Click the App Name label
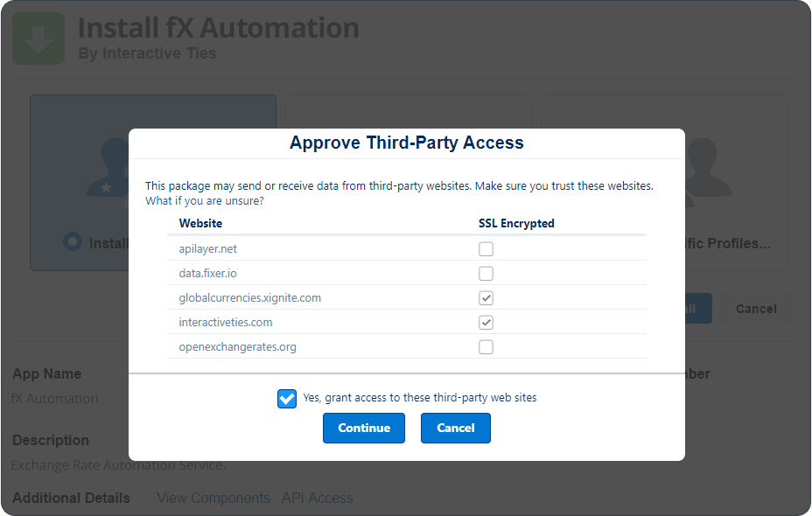The width and height of the screenshot is (812, 516). coord(46,373)
